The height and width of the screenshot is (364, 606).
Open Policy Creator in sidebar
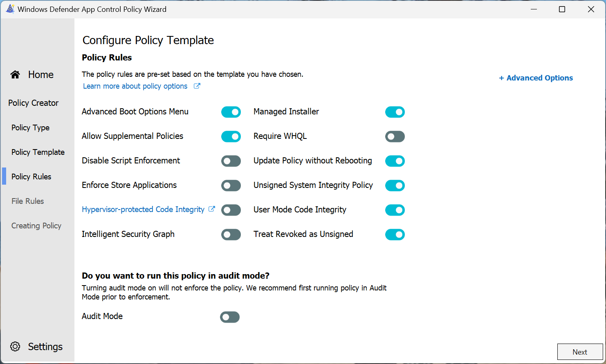coord(33,103)
